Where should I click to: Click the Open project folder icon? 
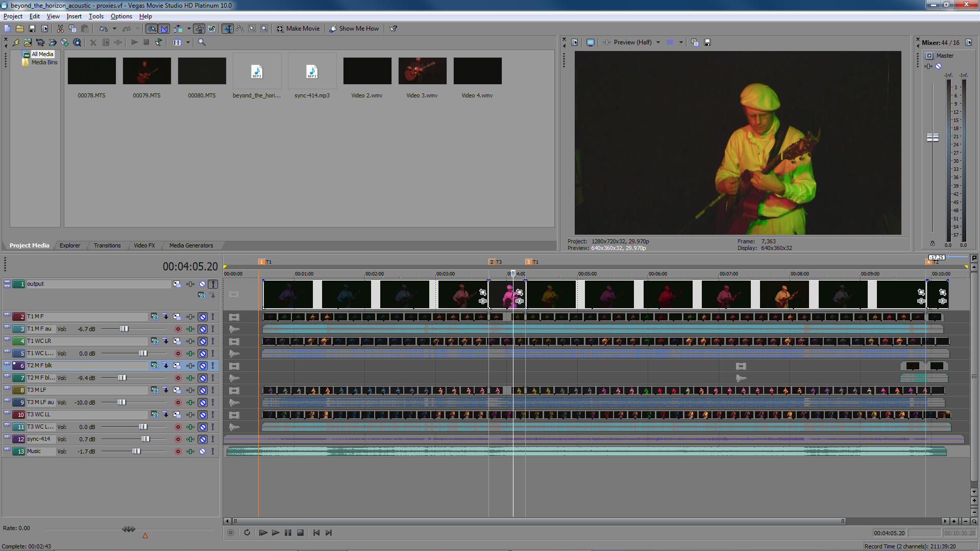[20, 29]
